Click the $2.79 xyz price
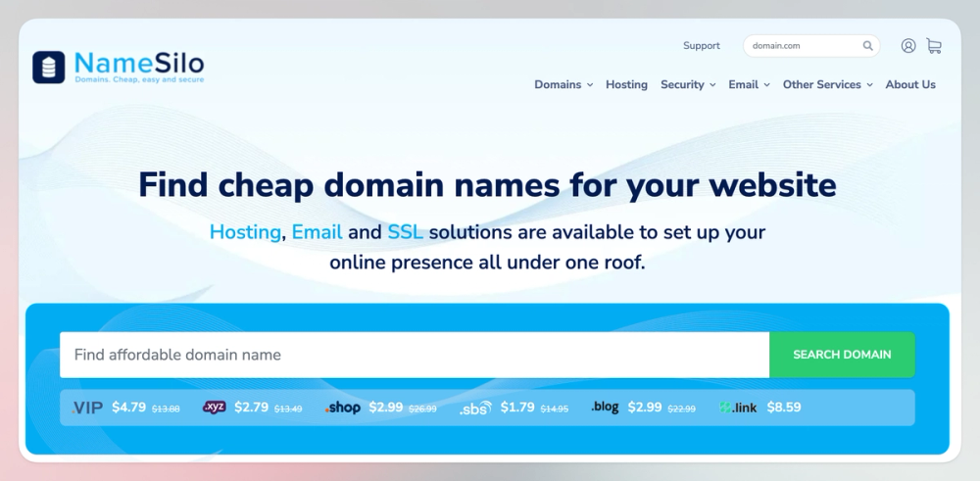Image resolution: width=980 pixels, height=481 pixels. [251, 408]
